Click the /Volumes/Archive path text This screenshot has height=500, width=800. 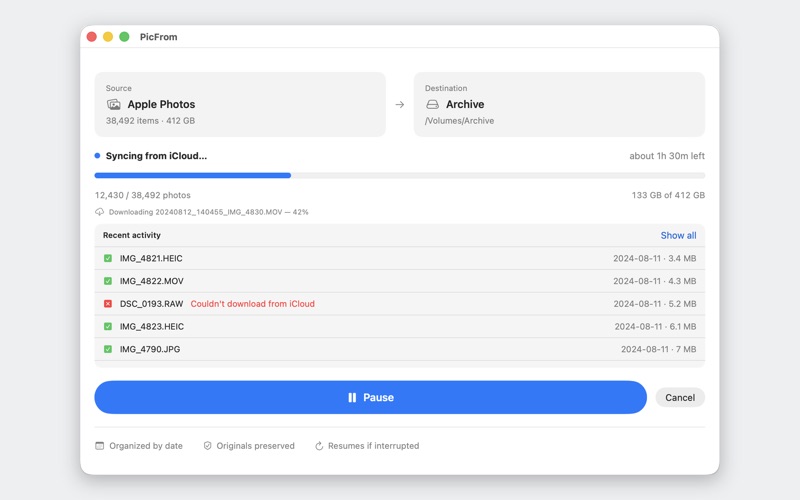(x=459, y=121)
